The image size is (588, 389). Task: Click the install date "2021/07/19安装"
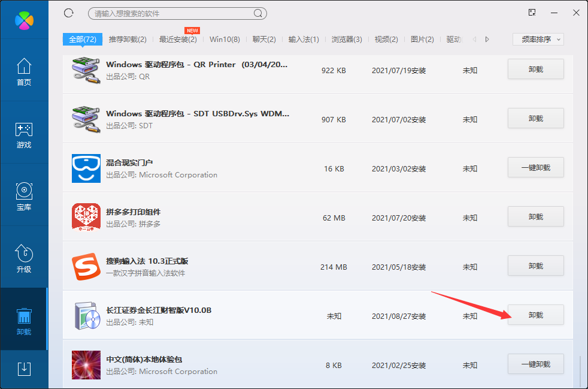(x=399, y=70)
